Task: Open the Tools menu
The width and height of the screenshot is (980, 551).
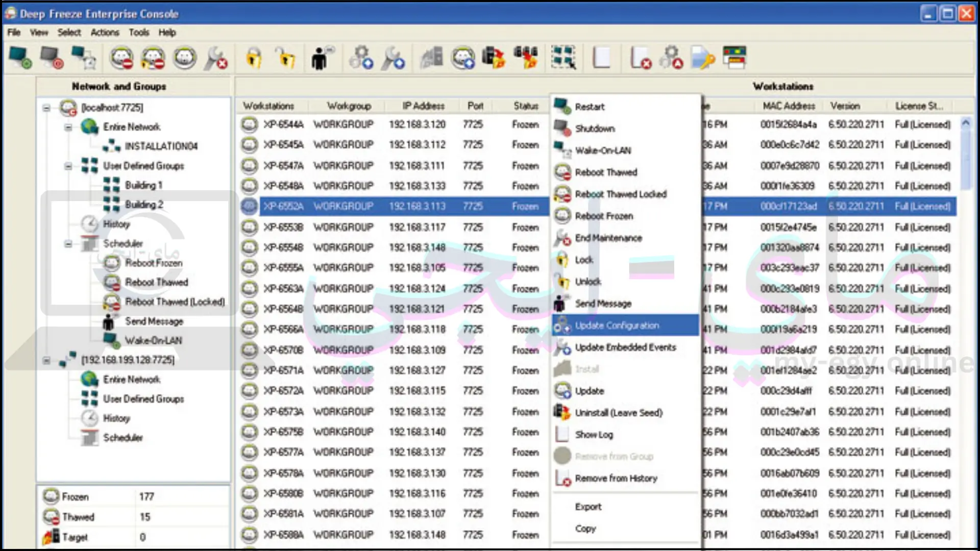Action: coord(139,33)
